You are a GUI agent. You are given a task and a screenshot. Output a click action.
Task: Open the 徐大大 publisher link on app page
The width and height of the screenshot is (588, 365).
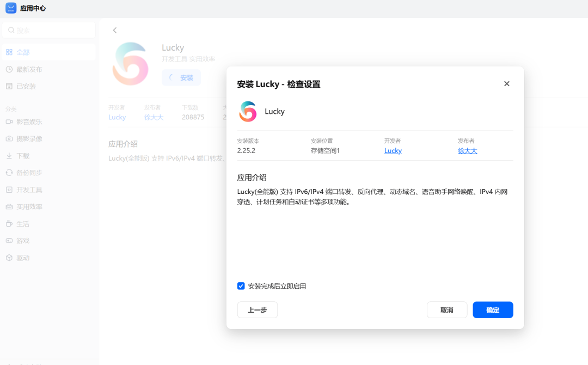(x=154, y=118)
